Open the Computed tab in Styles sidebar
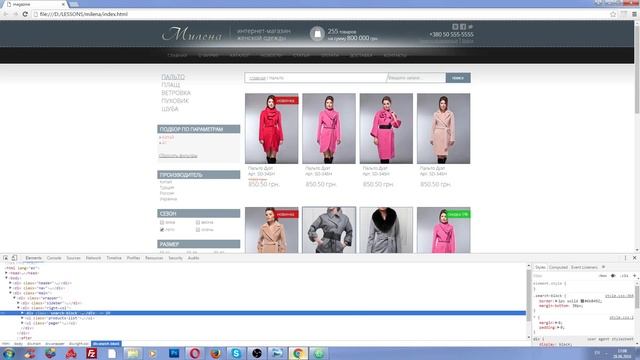This screenshot has width=640, height=360. (x=558, y=267)
